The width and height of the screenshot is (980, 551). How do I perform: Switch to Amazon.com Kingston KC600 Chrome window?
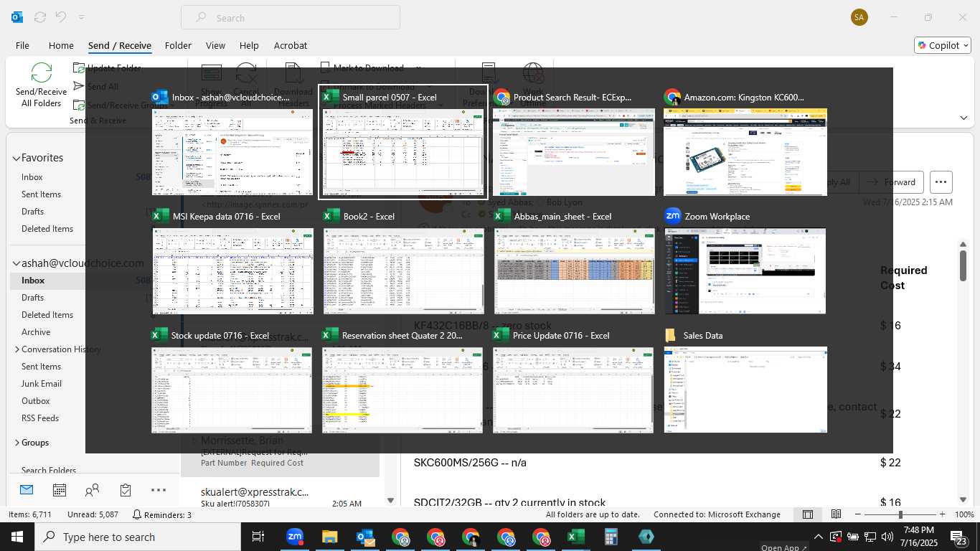click(745, 142)
